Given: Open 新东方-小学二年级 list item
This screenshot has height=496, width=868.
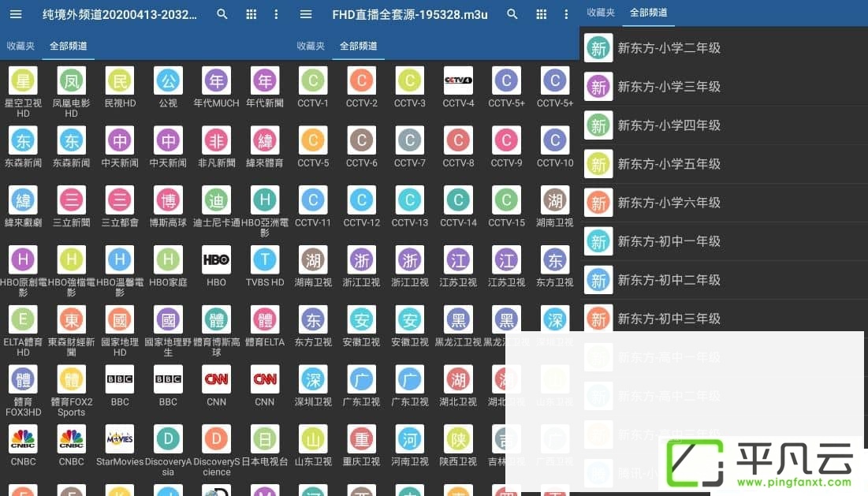Looking at the screenshot, I should [x=724, y=48].
